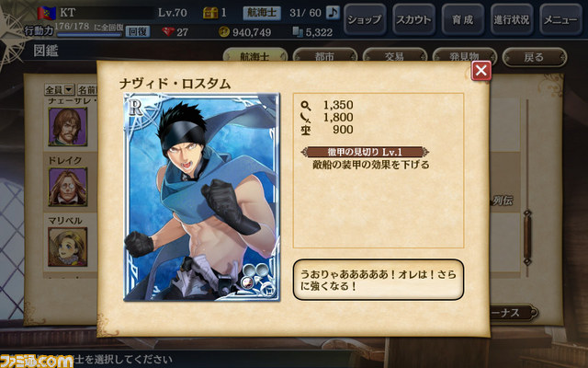Select the ドレイク portrait thumbnail
This screenshot has width=588, height=368.
coord(67,187)
